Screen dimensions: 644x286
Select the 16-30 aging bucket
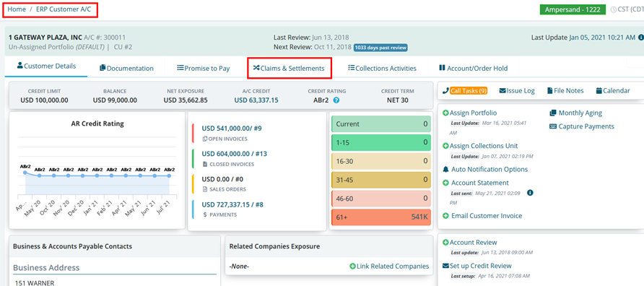coord(380,162)
